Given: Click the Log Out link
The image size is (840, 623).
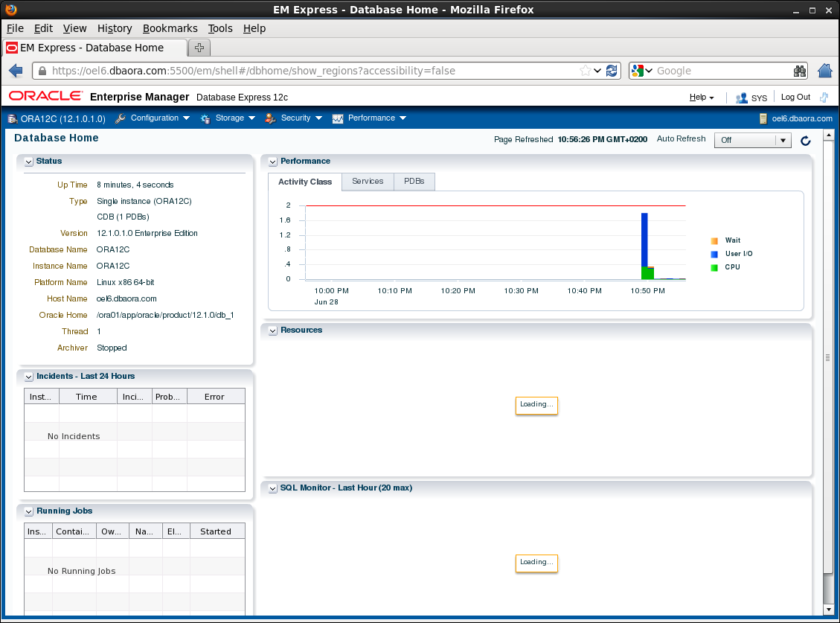Looking at the screenshot, I should coord(795,97).
